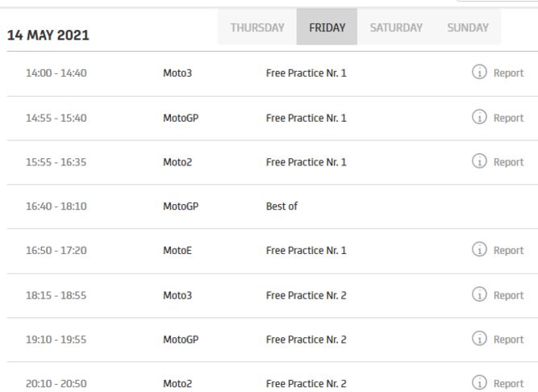The width and height of the screenshot is (538, 392).
Task: Switch to the Thursday schedule tab
Action: 257,27
